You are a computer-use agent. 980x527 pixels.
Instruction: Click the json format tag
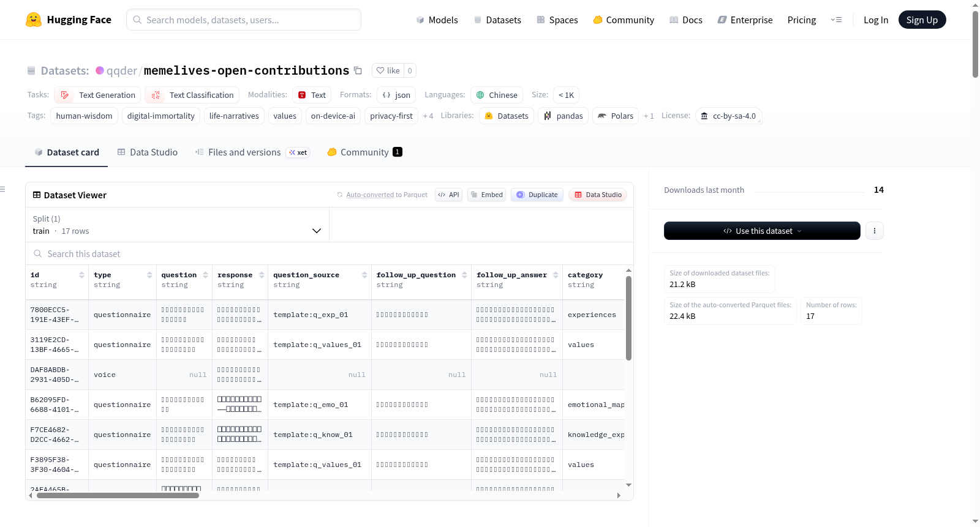point(396,95)
